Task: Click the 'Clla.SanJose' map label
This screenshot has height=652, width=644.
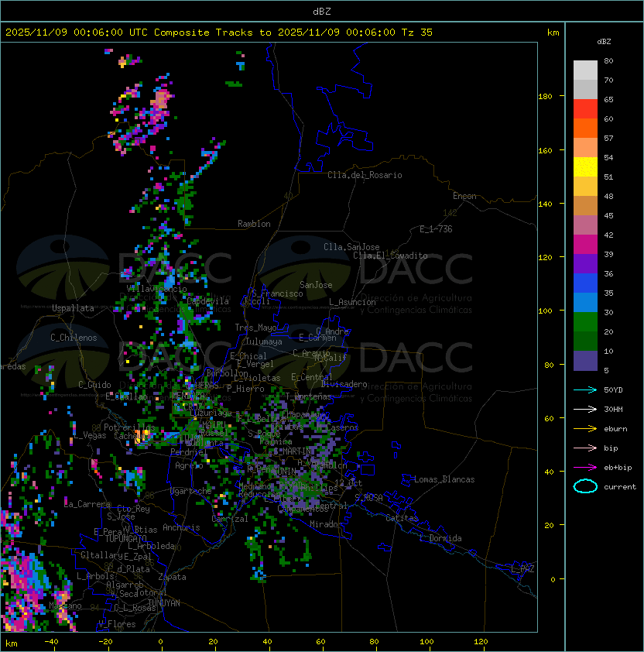Action: [x=351, y=247]
